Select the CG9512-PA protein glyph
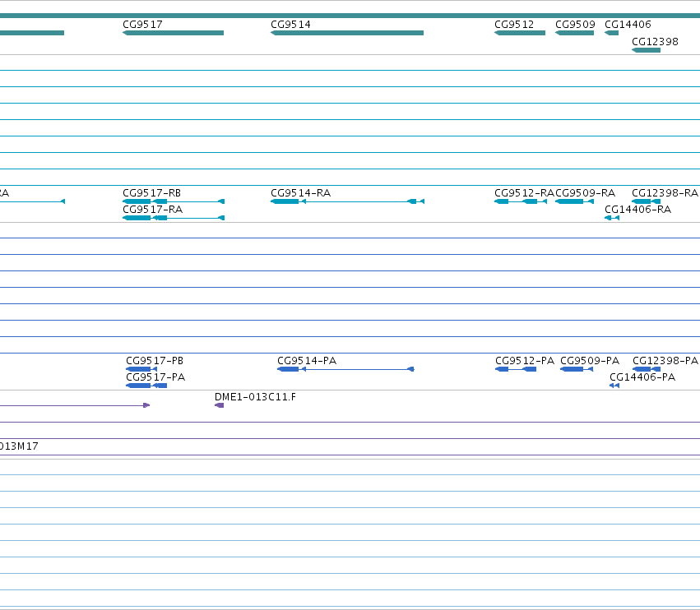700x610 pixels. click(x=516, y=369)
